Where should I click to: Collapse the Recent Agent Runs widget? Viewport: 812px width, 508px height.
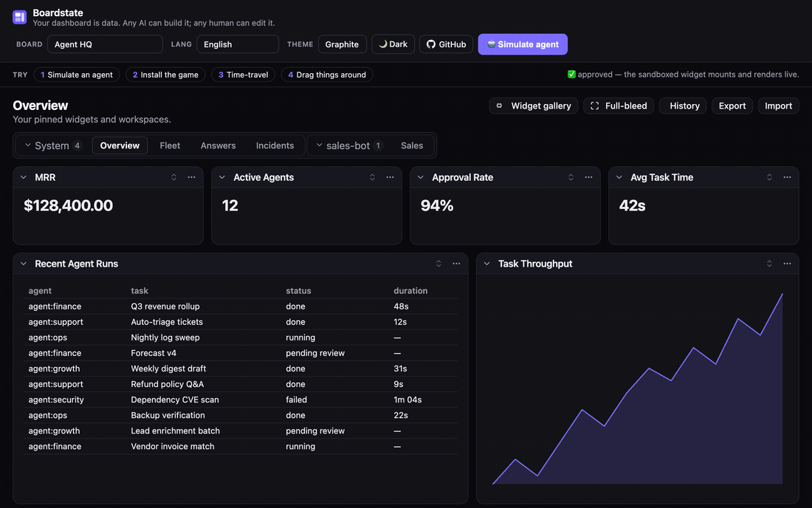tap(24, 264)
